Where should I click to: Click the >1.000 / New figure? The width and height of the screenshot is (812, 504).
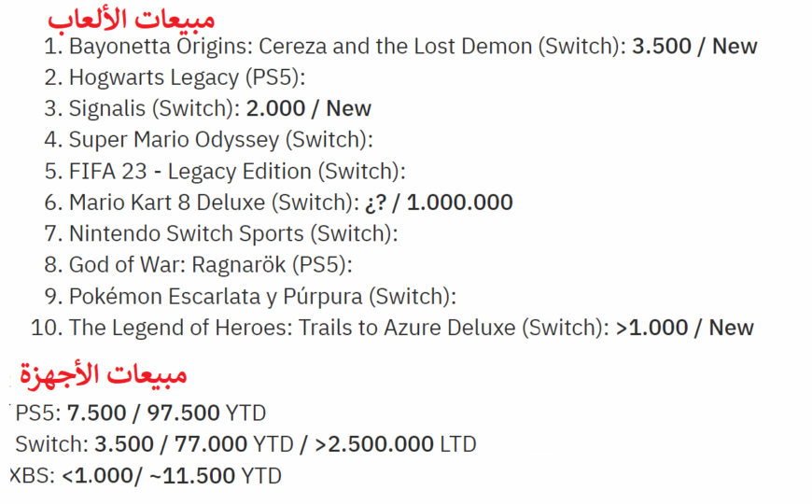[685, 328]
